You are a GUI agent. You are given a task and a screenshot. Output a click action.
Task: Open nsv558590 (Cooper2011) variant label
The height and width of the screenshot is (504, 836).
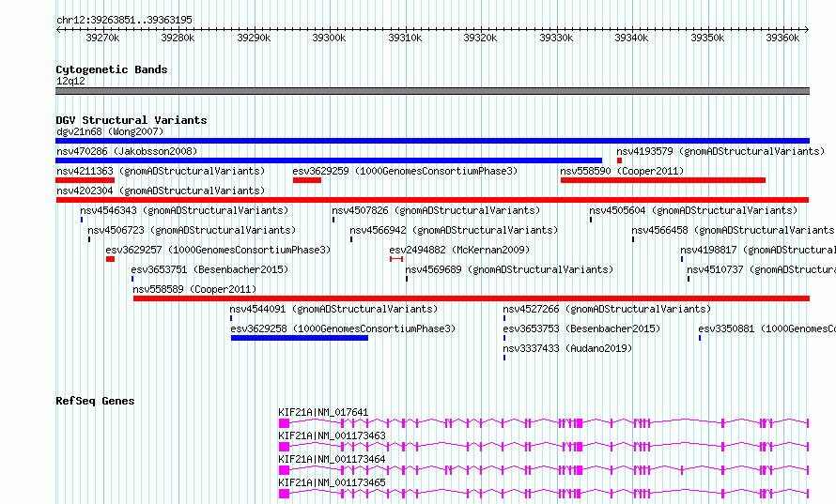622,171
